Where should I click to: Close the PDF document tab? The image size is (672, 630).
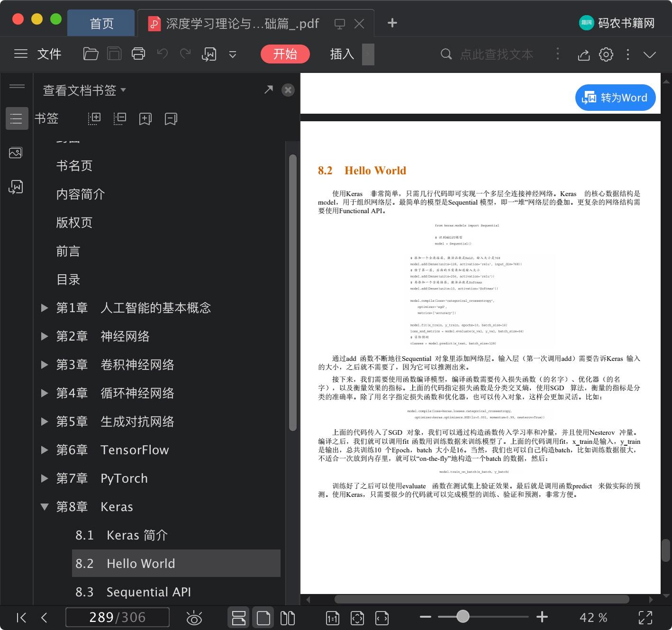tap(360, 24)
